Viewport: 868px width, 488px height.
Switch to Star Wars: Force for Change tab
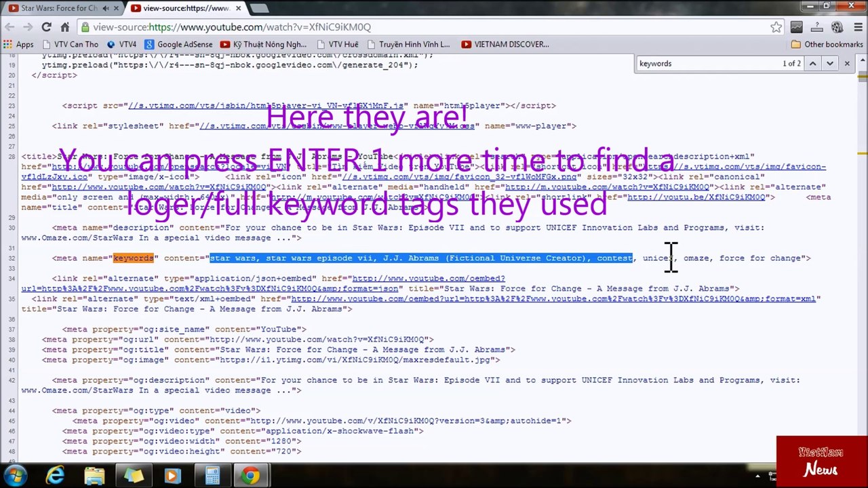coord(60,8)
